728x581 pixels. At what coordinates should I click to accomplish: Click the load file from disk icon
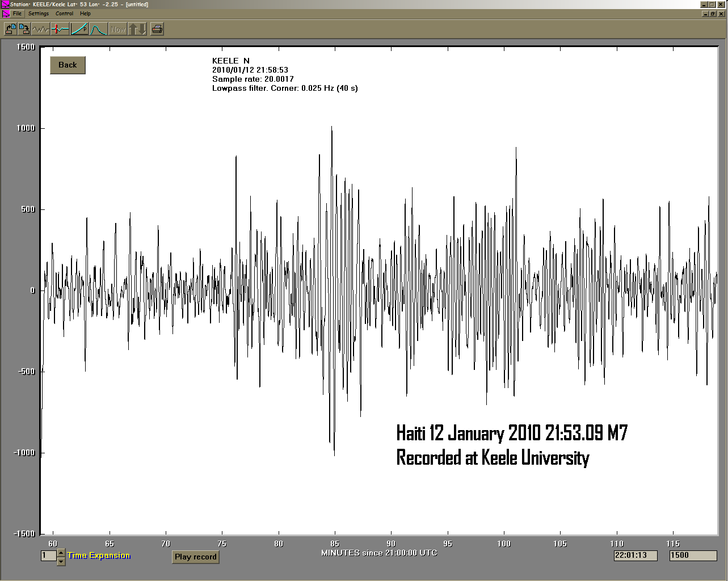[10, 29]
